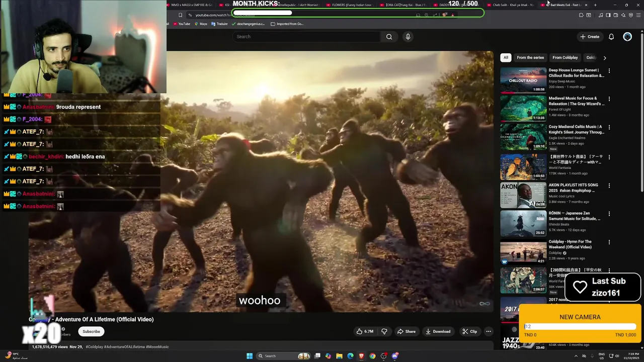The height and width of the screenshot is (362, 644).
Task: Open Windows Start menu
Action: tap(250, 356)
